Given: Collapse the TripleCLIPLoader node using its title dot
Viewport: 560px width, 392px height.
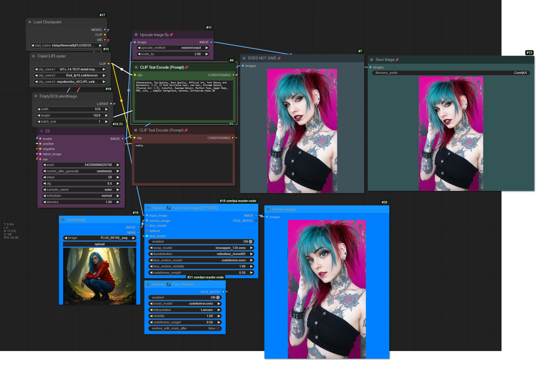Looking at the screenshot, I should 33,56.
